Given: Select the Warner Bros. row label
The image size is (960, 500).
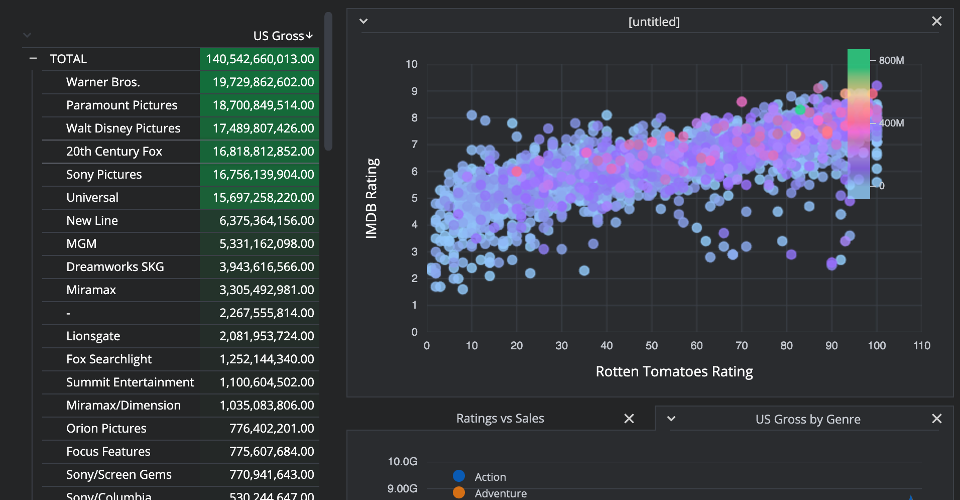Looking at the screenshot, I should click(103, 82).
